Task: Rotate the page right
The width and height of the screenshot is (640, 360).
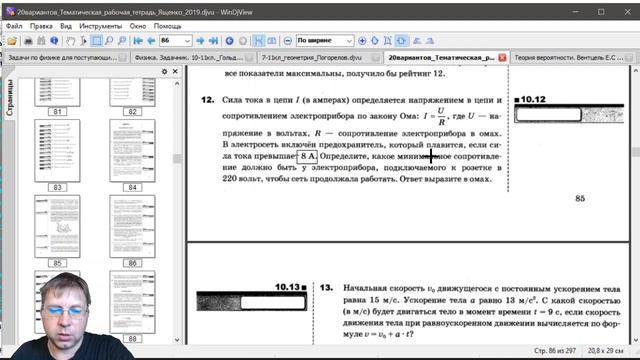Action: point(430,41)
